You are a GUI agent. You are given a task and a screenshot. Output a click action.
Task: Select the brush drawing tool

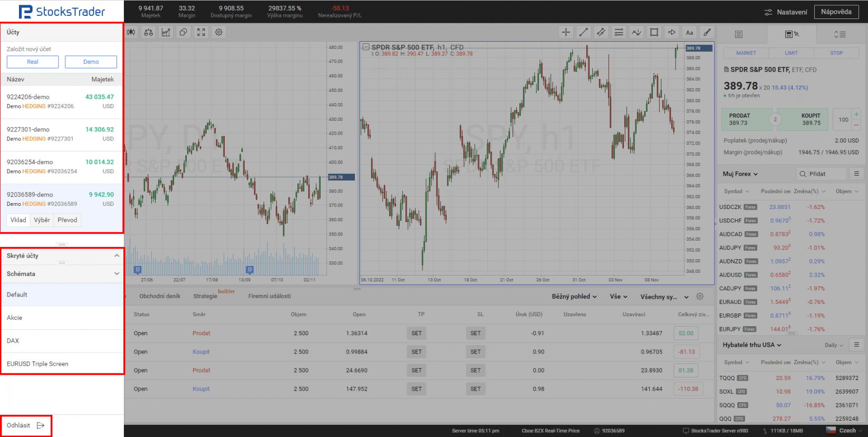coord(707,32)
